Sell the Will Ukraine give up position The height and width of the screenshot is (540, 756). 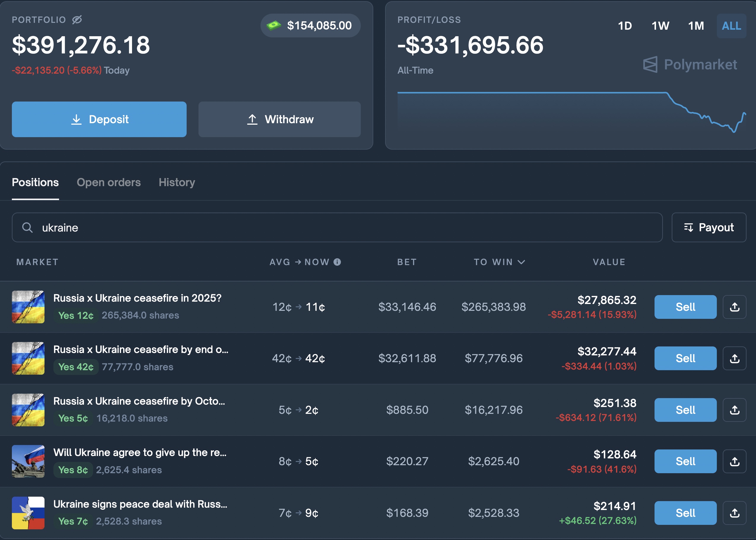point(685,461)
